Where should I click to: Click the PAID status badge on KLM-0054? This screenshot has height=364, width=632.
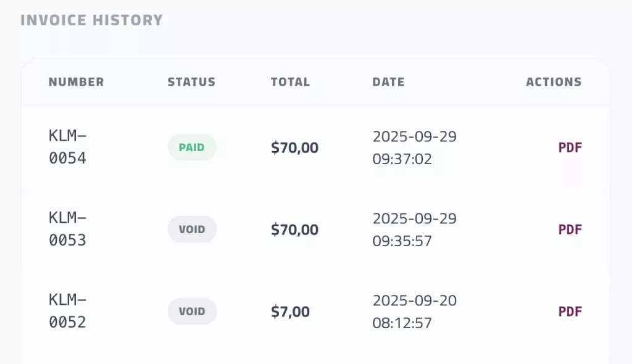(192, 147)
